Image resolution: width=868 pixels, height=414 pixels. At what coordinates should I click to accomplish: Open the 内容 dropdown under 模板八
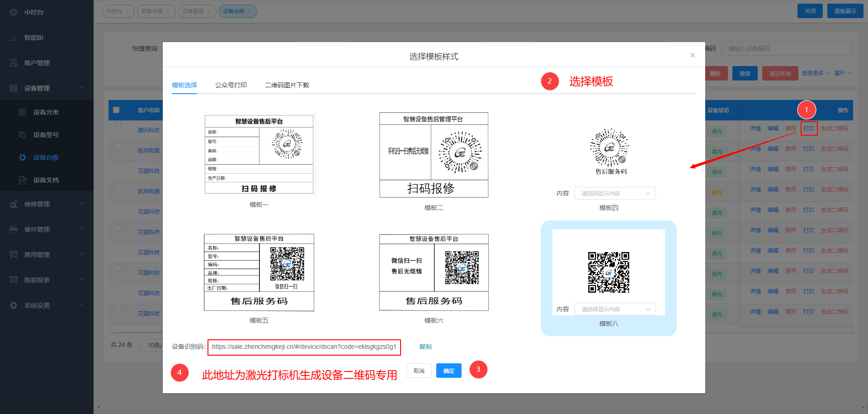[615, 309]
